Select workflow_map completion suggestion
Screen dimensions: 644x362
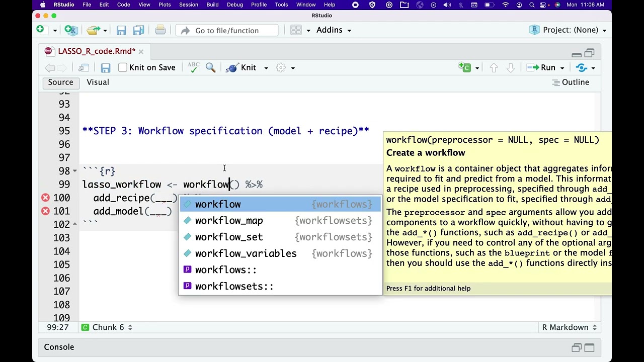coord(280,221)
